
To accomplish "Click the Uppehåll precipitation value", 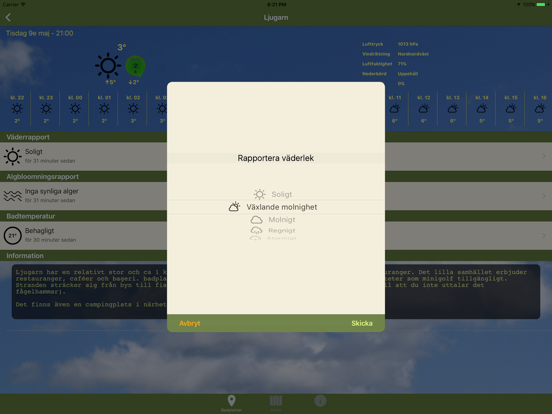I will pos(407,74).
